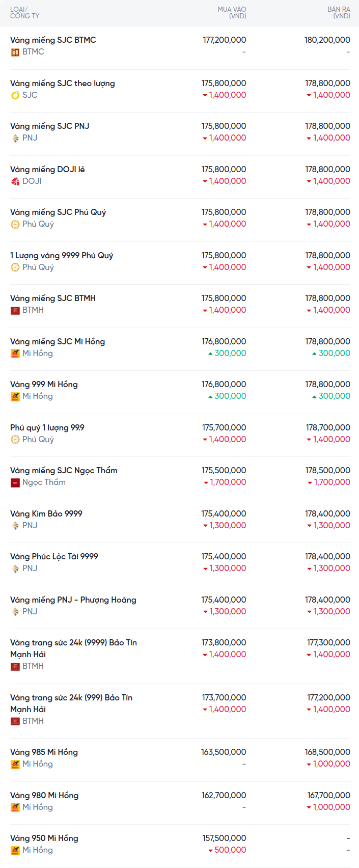This screenshot has width=359, height=868.
Task: Click the SJC yellow ring logo
Action: click(x=15, y=95)
